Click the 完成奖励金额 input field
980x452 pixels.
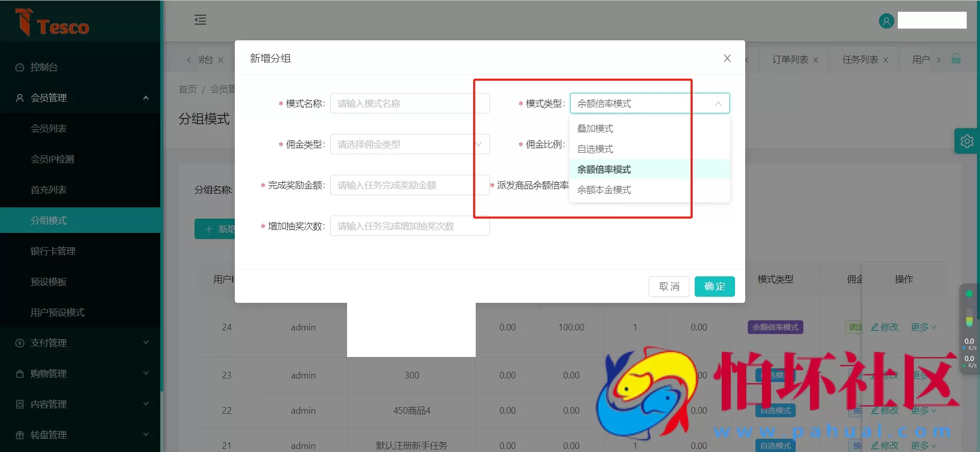(x=410, y=185)
